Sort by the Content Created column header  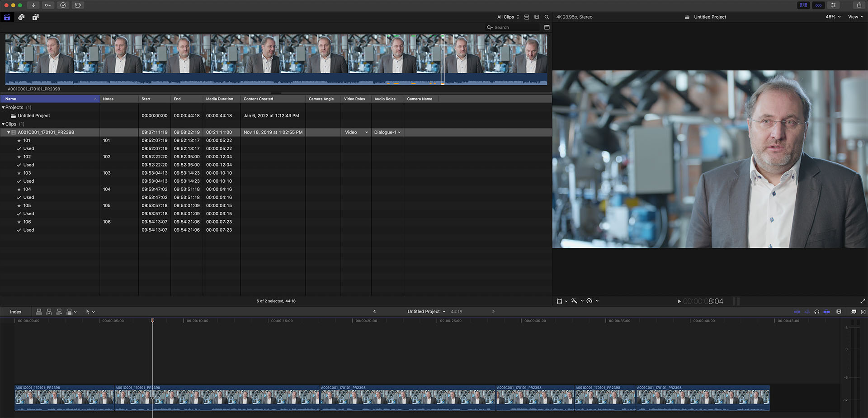pyautogui.click(x=273, y=99)
